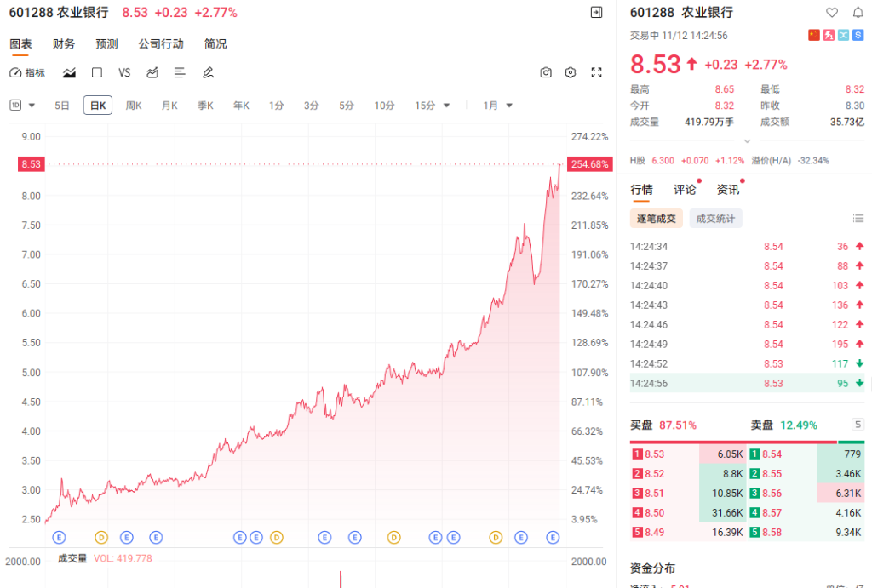
Task: Add 农业银行 to favorites with heart icon
Action: click(832, 13)
